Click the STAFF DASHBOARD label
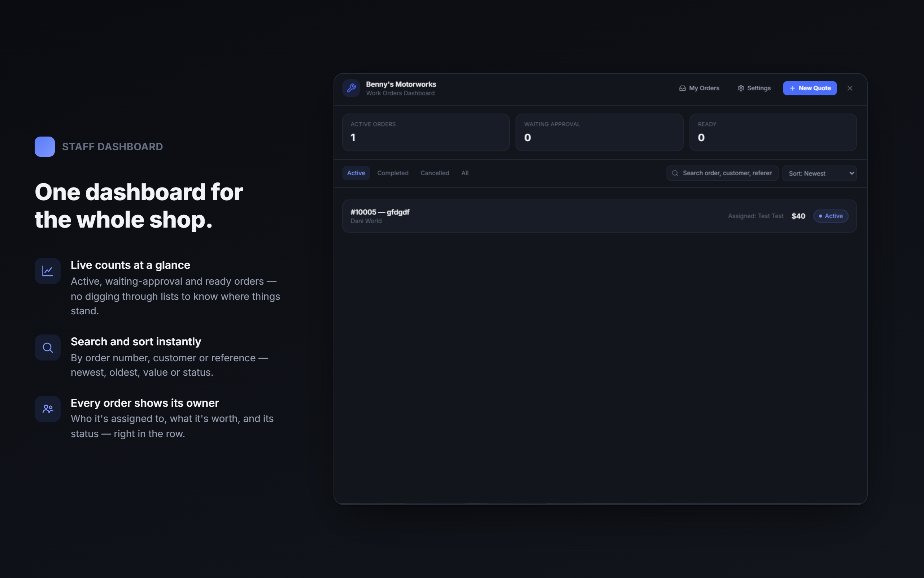The width and height of the screenshot is (924, 578). [112, 147]
